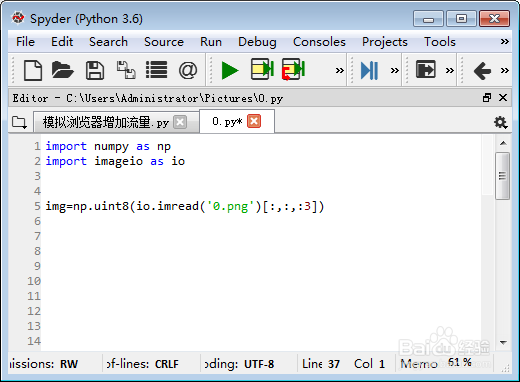Undock the Editor pane
Screen dimensions: 520x382
click(487, 98)
